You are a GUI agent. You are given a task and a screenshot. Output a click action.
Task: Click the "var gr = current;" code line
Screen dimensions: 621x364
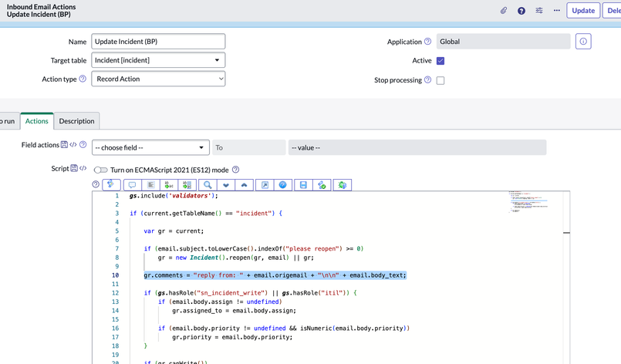[x=174, y=231]
